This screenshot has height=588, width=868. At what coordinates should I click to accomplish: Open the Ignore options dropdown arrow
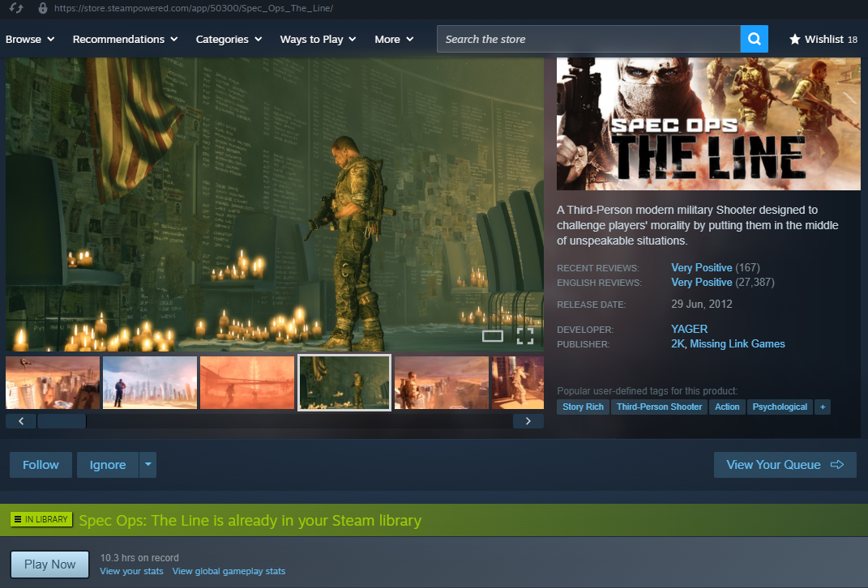pyautogui.click(x=148, y=465)
